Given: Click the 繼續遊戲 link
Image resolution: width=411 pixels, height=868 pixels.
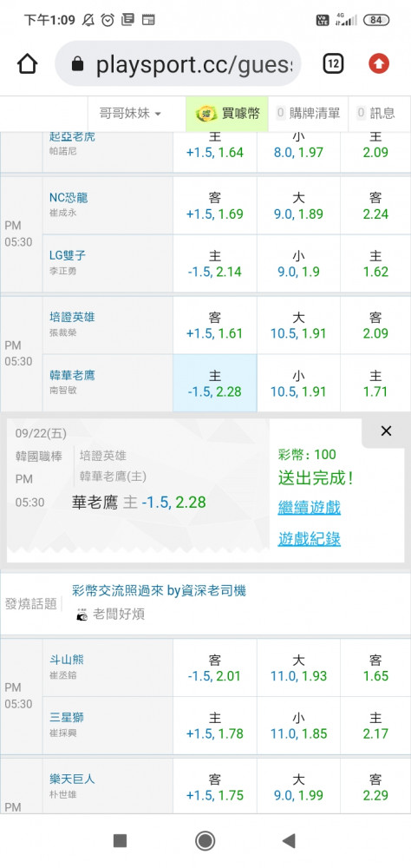Looking at the screenshot, I should pyautogui.click(x=310, y=508).
